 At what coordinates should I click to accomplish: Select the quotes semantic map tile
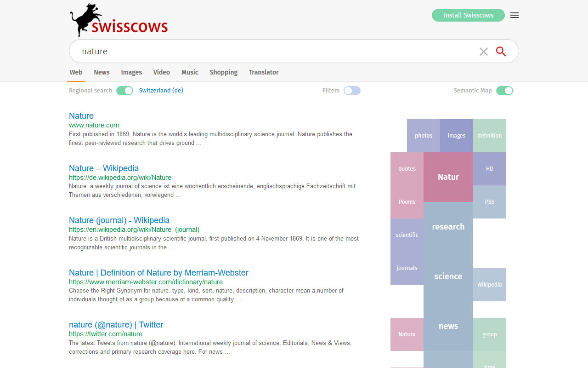pos(407,169)
